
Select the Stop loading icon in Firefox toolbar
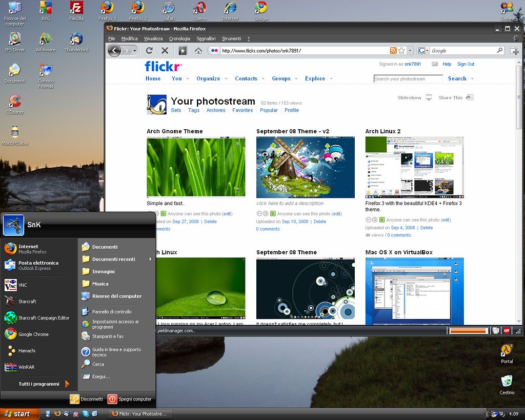pos(165,50)
